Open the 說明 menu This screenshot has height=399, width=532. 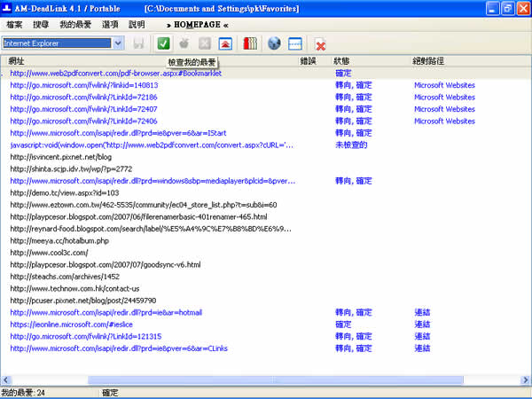pos(137,25)
